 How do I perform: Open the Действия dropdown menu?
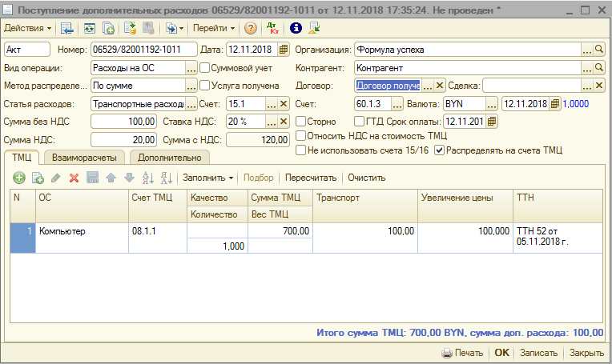coord(28,28)
